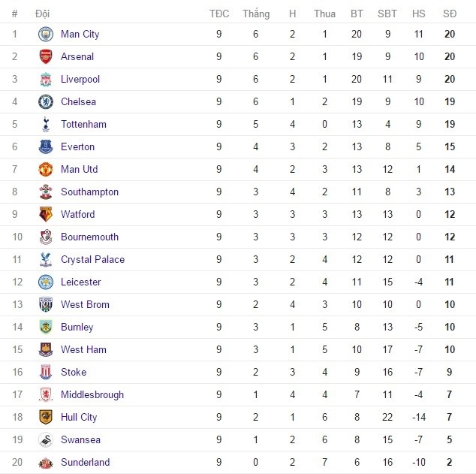Open the West Brom team link

[x=85, y=305]
